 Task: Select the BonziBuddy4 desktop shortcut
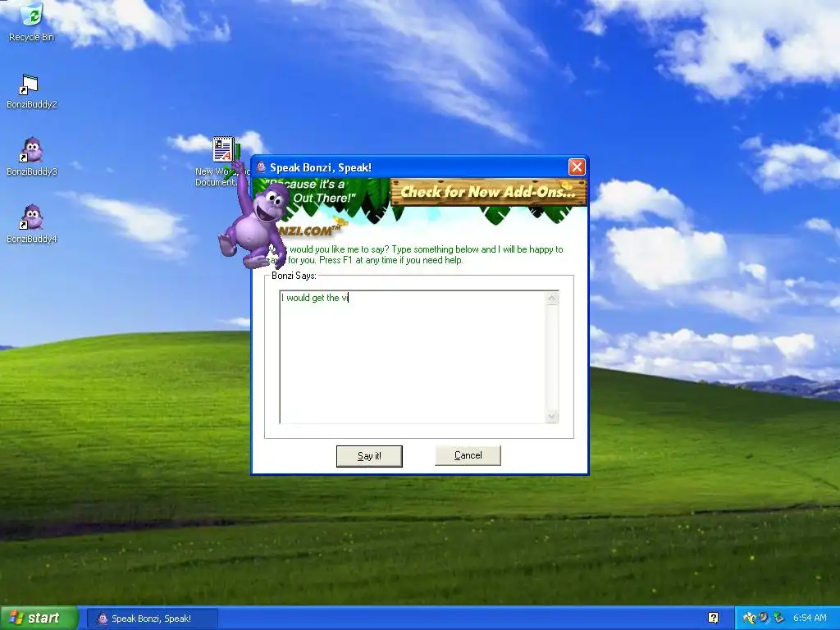click(32, 224)
